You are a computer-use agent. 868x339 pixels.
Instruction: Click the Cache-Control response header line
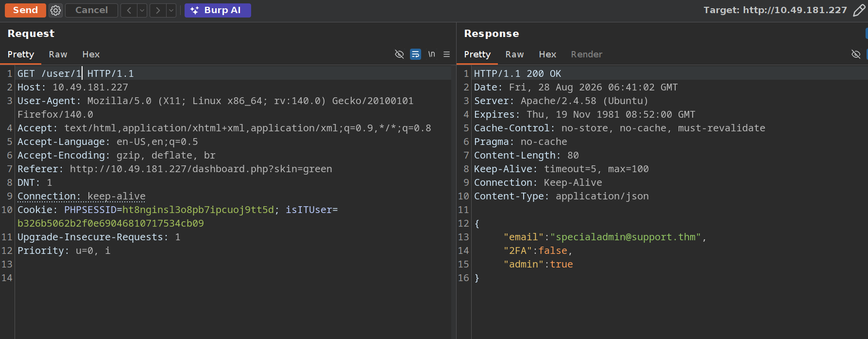coord(620,128)
